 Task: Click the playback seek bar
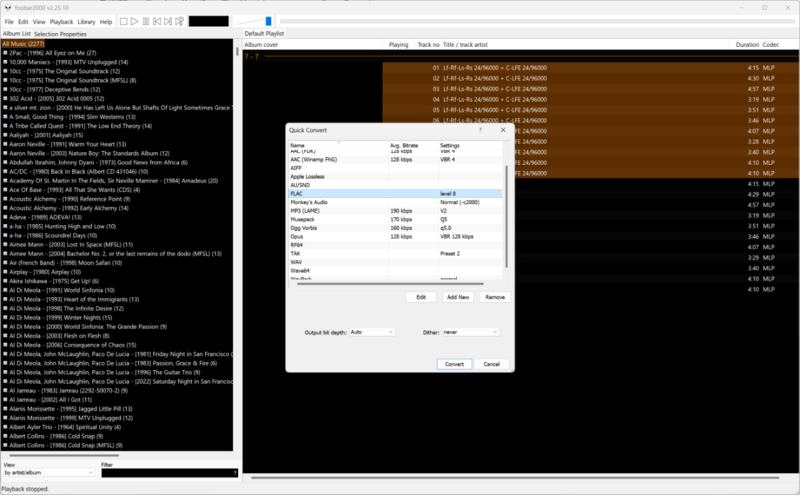point(537,21)
